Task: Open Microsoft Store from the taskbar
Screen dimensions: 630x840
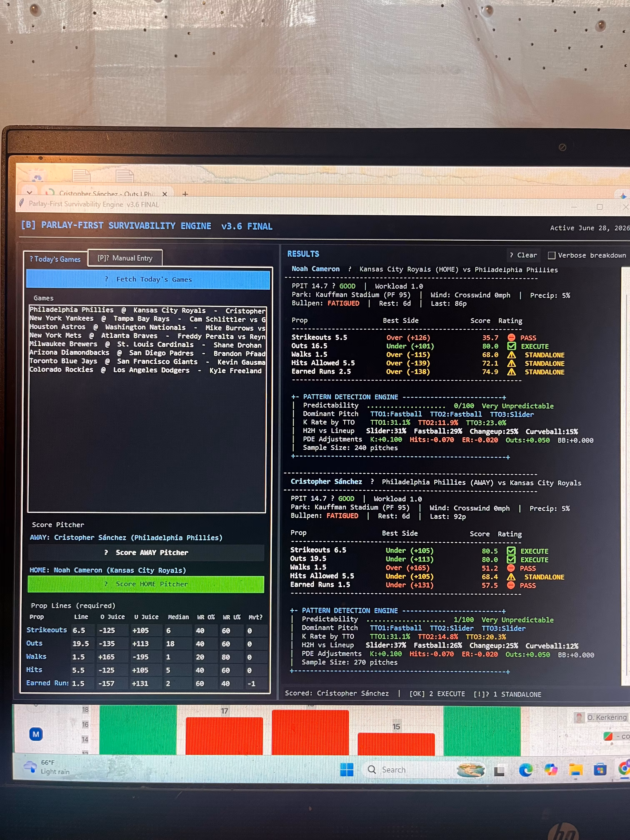Action: 600,770
